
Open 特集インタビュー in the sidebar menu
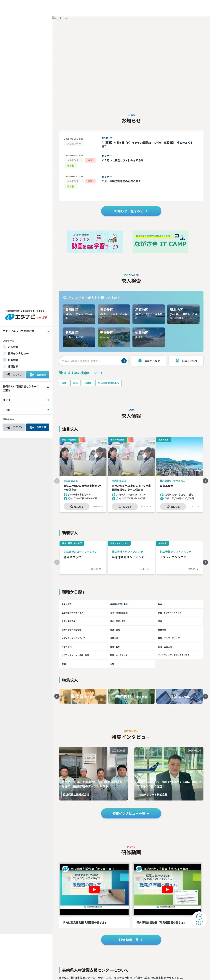pos(18,353)
